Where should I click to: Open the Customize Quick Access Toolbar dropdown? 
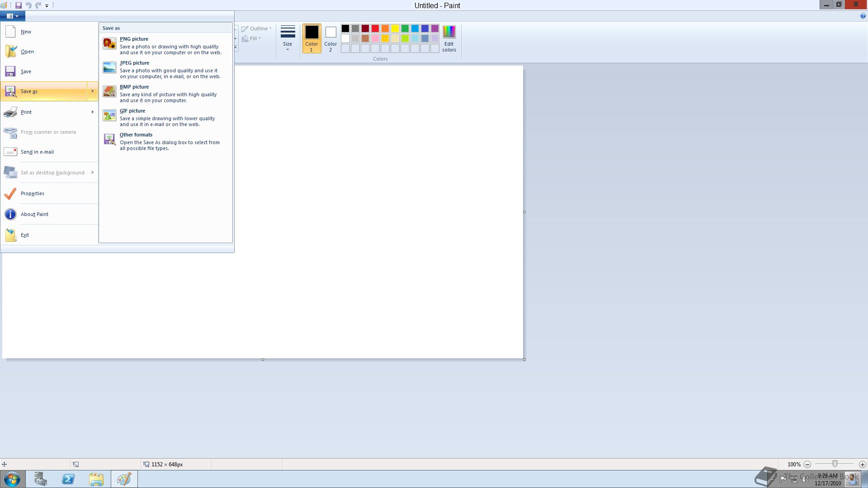pos(47,6)
